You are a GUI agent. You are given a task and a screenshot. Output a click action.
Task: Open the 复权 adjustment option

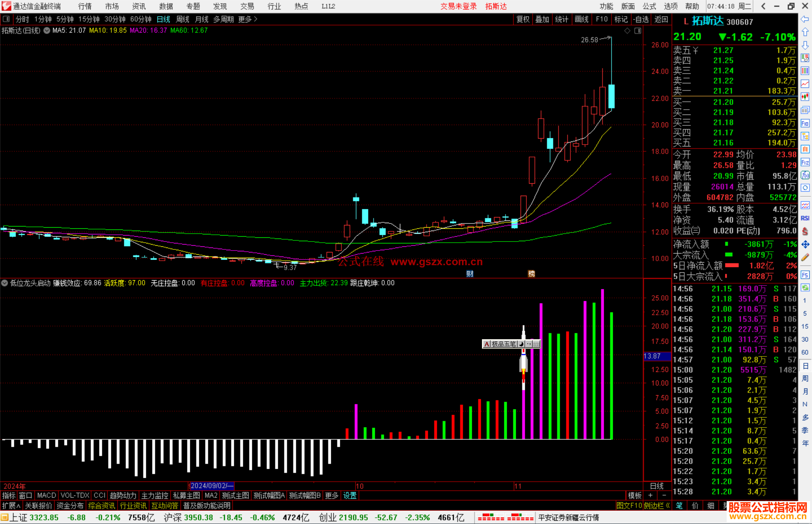(x=523, y=19)
